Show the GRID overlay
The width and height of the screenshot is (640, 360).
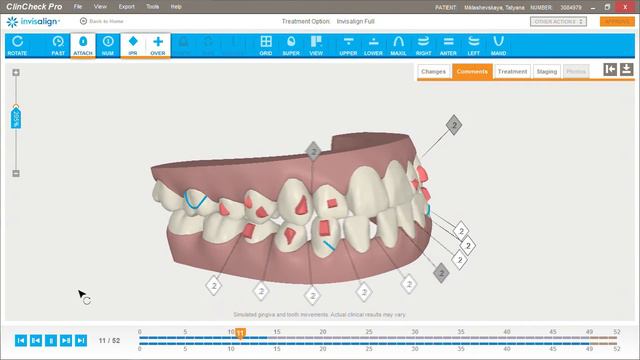pos(266,45)
